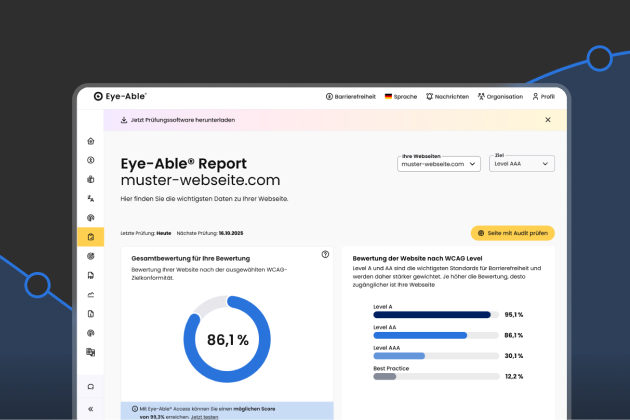Open the Organisation menu
Screen dimensions: 630x420
500,96
